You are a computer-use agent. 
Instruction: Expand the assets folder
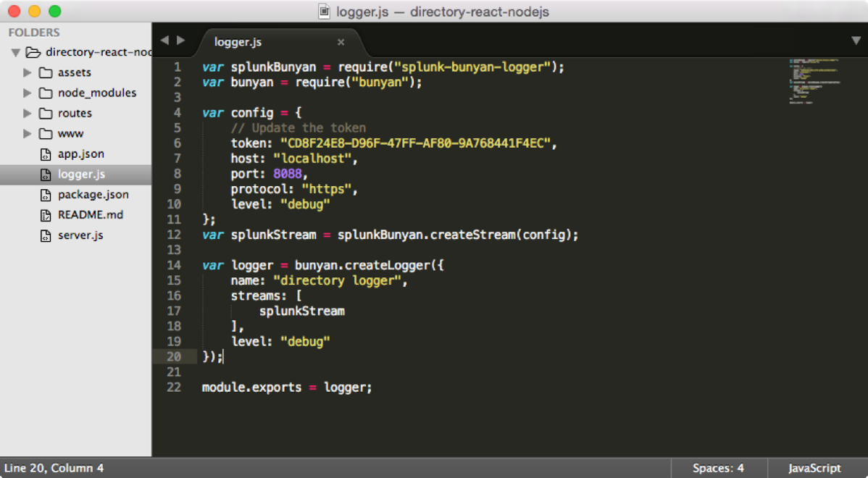(27, 72)
